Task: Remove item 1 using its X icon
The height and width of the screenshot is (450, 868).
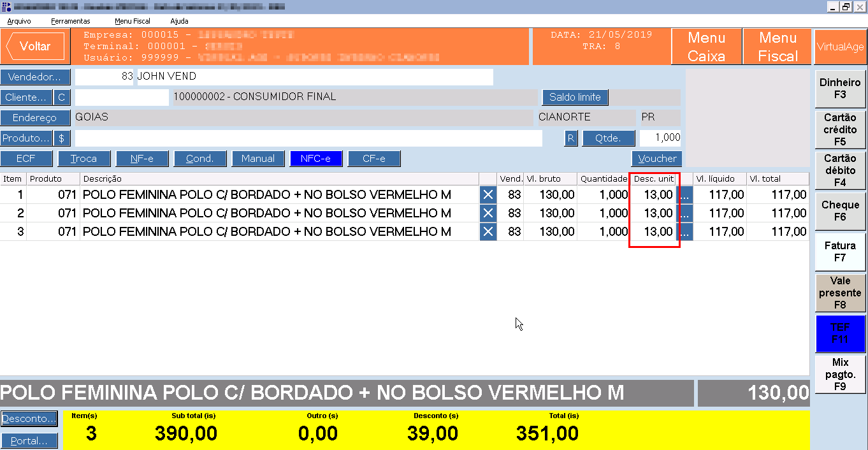Action: pyautogui.click(x=488, y=195)
